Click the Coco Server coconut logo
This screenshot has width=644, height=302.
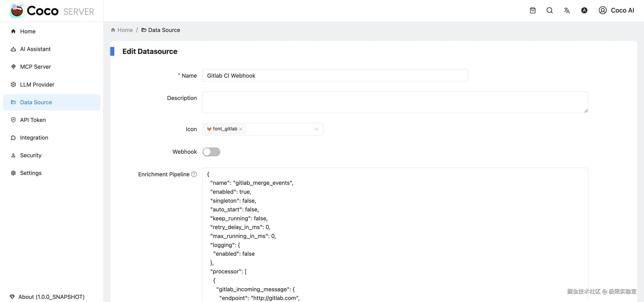(17, 11)
